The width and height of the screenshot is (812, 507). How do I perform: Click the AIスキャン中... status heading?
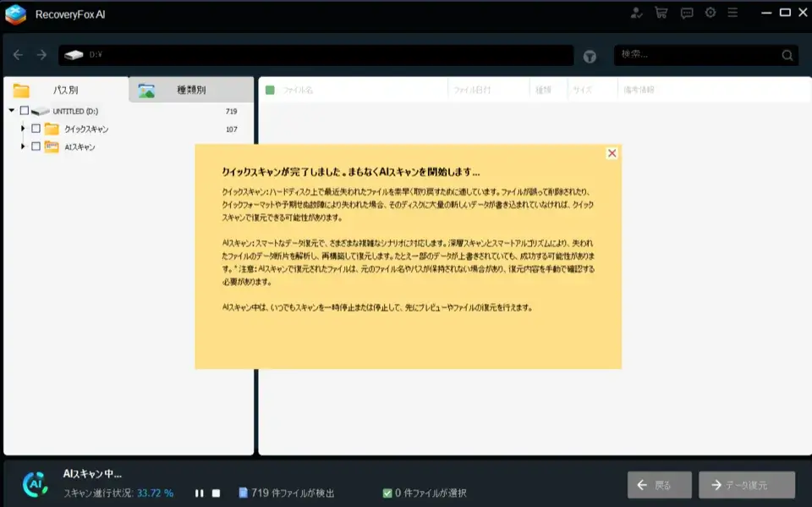click(92, 473)
